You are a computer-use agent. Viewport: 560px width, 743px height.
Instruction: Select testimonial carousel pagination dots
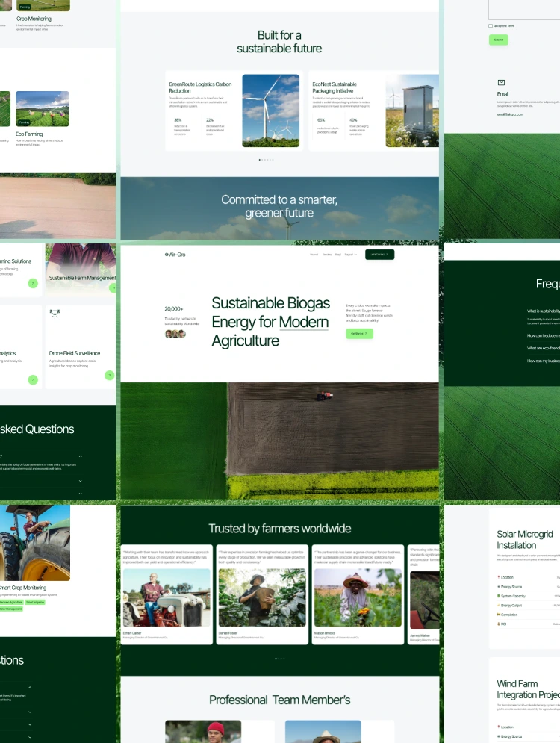279,659
